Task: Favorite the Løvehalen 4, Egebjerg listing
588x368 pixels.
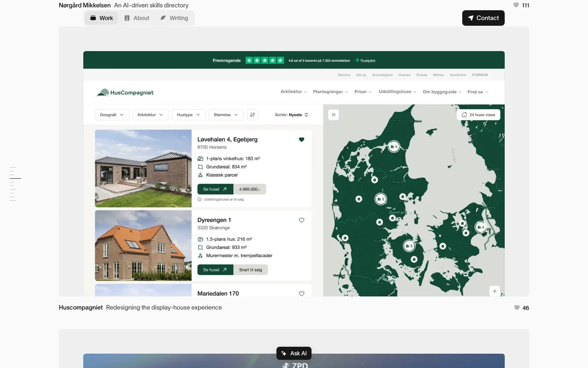Action: (x=302, y=139)
